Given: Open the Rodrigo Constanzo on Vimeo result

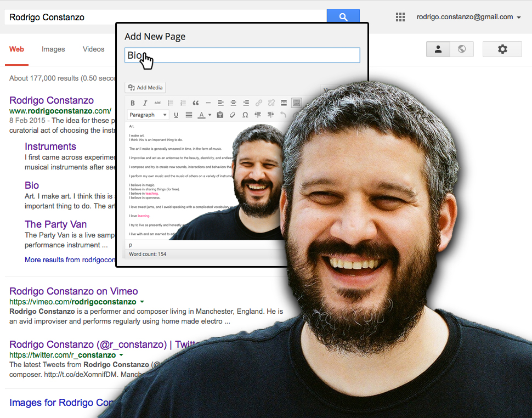Looking at the screenshot, I should pyautogui.click(x=73, y=291).
